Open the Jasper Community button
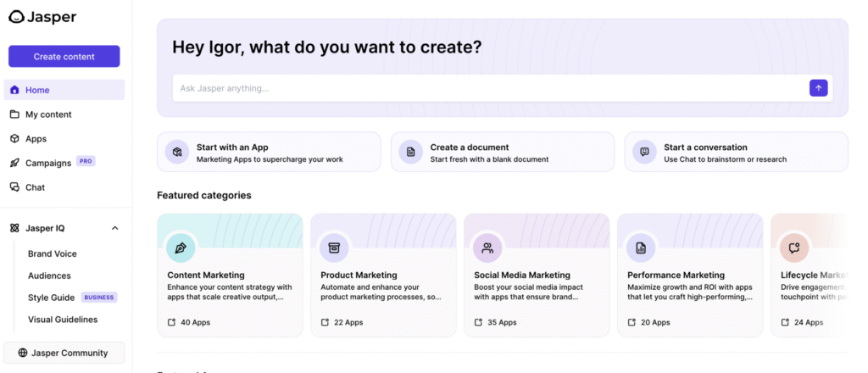The height and width of the screenshot is (373, 868). coord(64,353)
